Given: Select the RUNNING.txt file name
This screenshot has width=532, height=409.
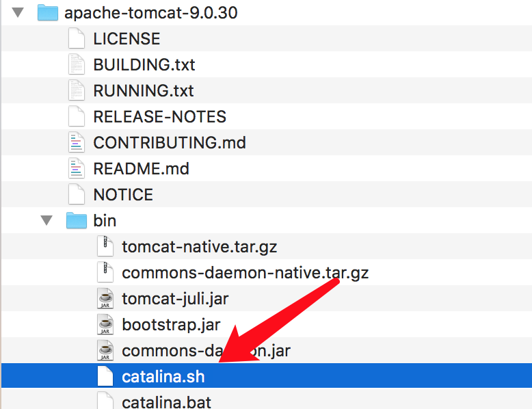Looking at the screenshot, I should (x=144, y=91).
